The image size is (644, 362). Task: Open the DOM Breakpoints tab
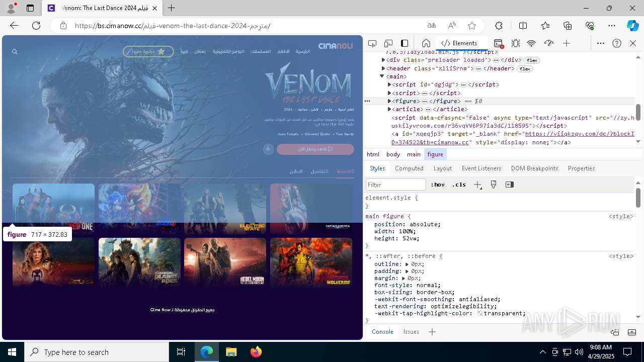tap(534, 168)
